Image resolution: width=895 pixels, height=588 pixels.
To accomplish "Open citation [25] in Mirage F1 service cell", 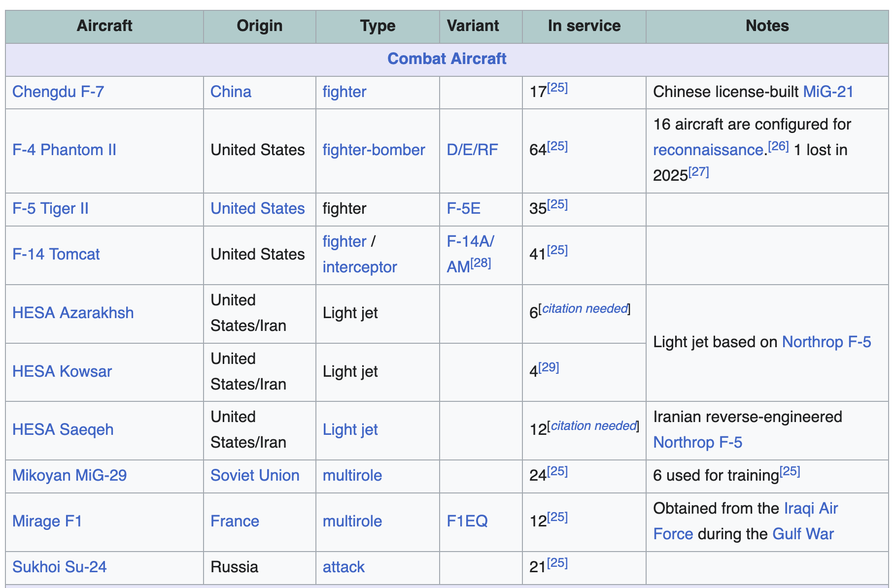I will click(557, 517).
